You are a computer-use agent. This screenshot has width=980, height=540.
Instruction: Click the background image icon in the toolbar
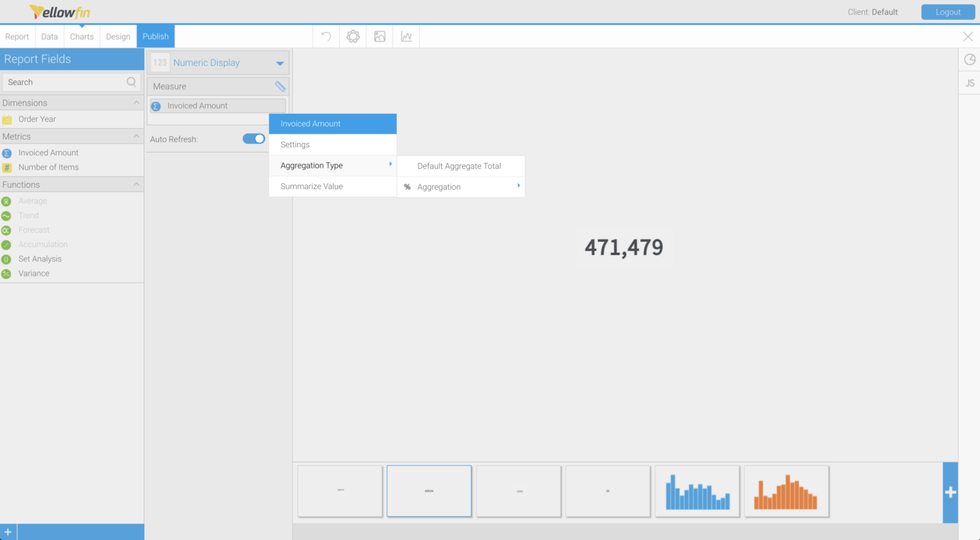[379, 36]
